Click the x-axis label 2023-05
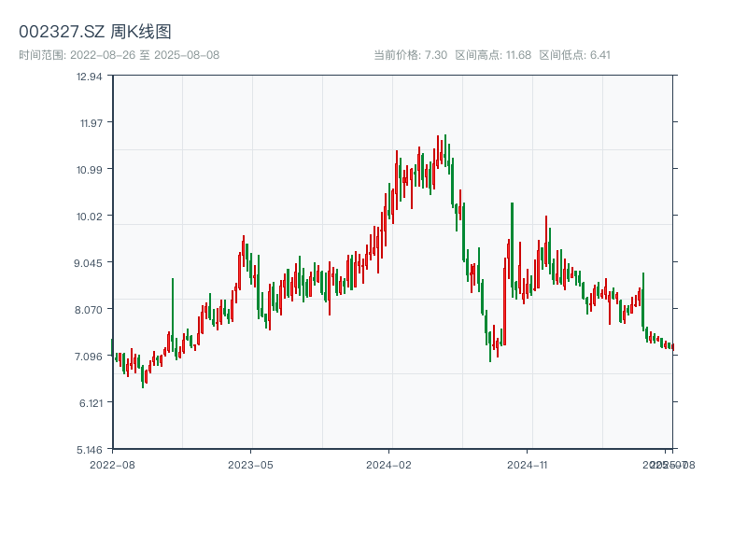The image size is (747, 560). [x=250, y=465]
